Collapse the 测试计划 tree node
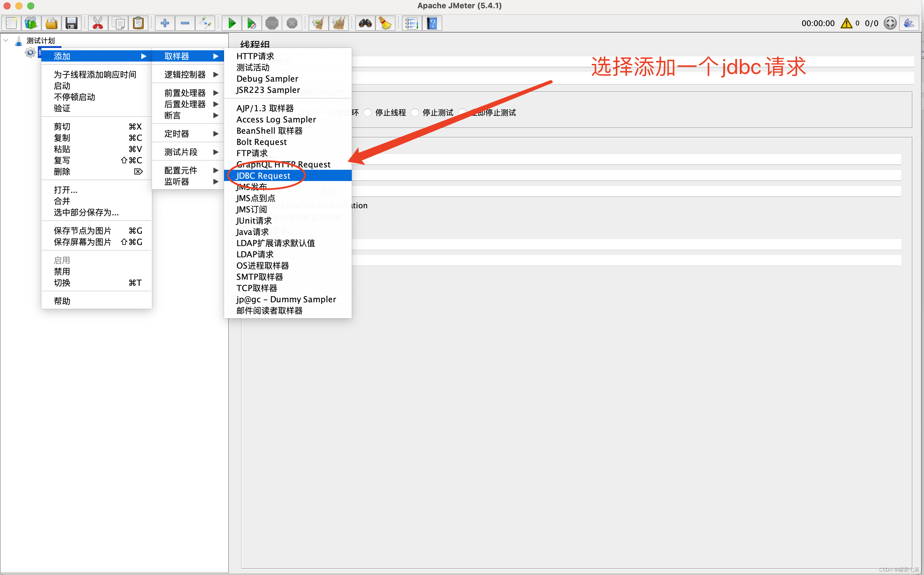Screen dimensions: 924x575 coord(6,40)
